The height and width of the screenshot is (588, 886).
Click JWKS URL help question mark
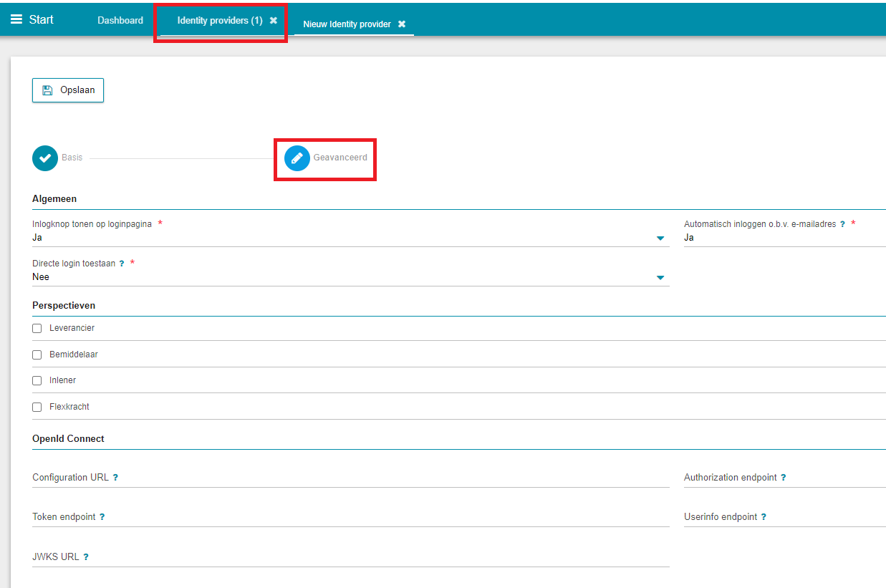(x=86, y=557)
